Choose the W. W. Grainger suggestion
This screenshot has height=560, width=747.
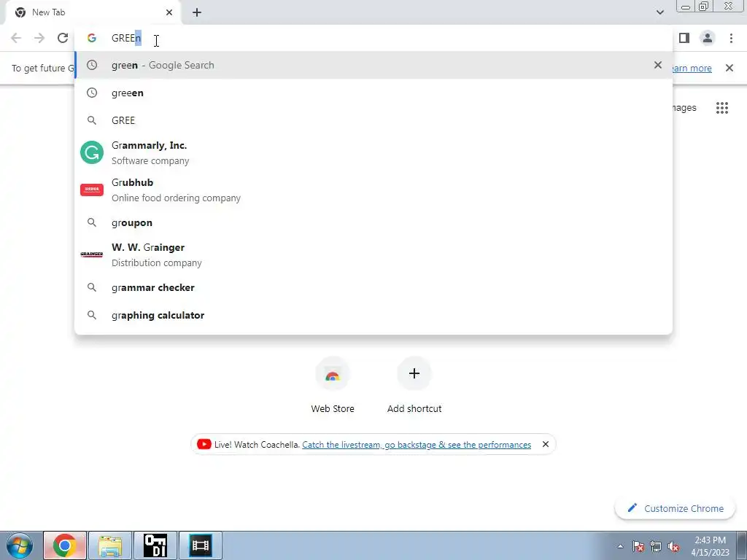point(373,255)
